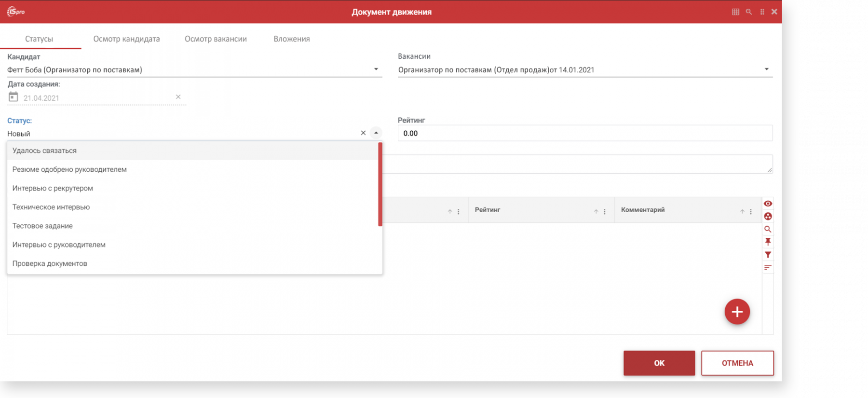
Task: Click the Рейтинг input field showing 0.00
Action: pos(585,133)
